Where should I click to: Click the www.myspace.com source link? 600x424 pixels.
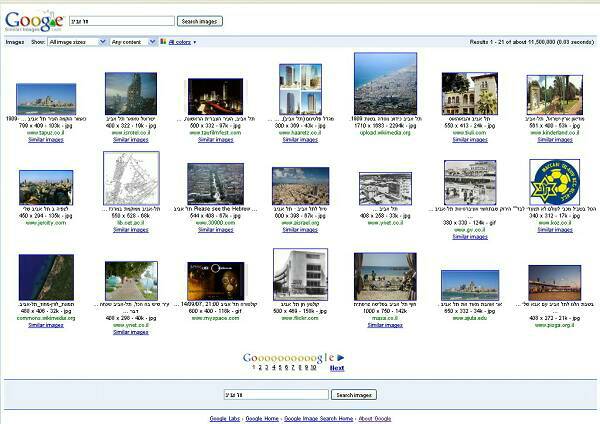215,318
